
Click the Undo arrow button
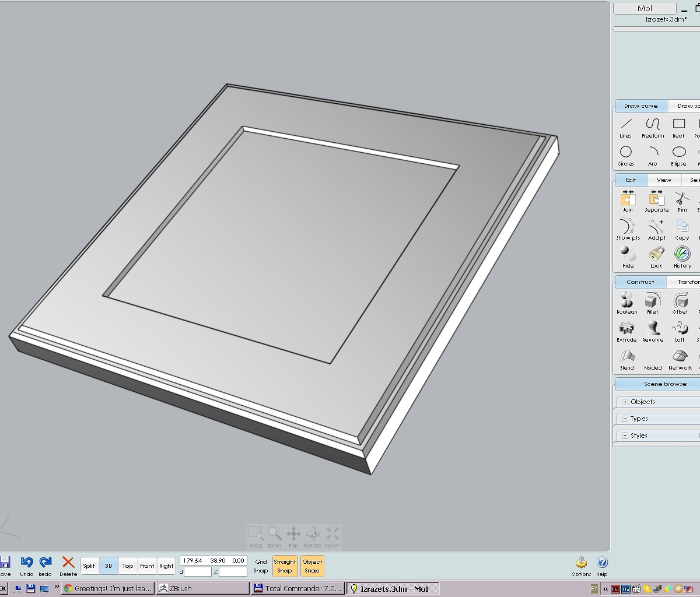(27, 566)
